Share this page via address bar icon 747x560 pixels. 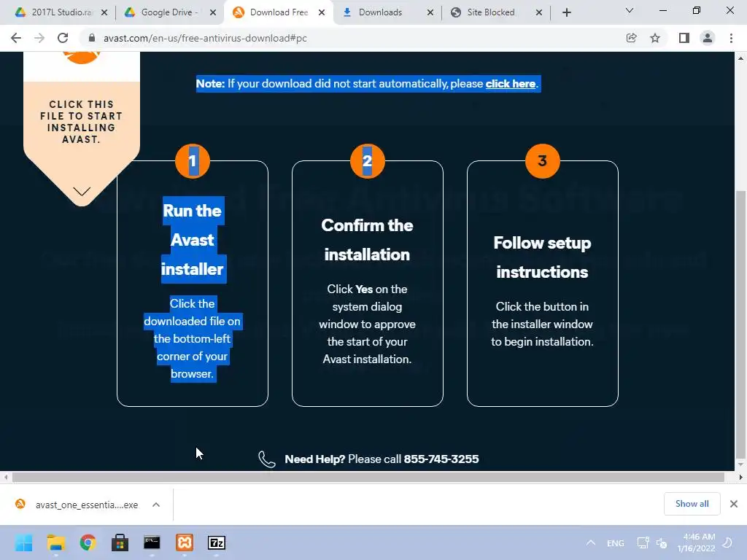(x=631, y=38)
